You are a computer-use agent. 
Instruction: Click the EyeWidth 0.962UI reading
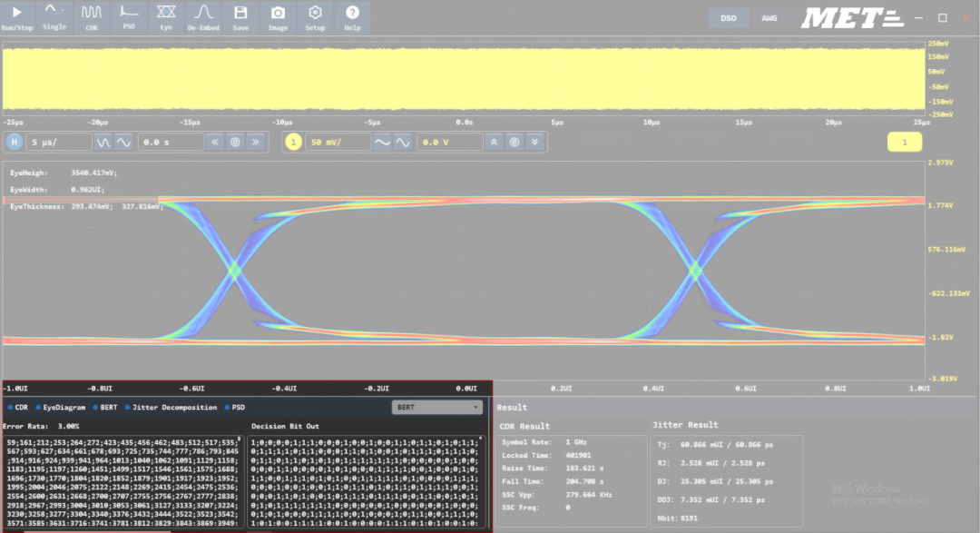coord(57,190)
